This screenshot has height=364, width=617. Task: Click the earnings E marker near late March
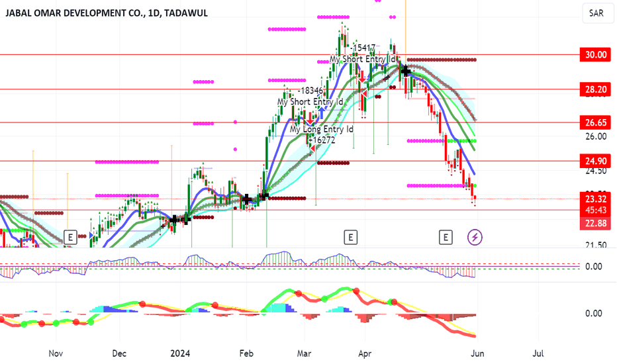[351, 238]
